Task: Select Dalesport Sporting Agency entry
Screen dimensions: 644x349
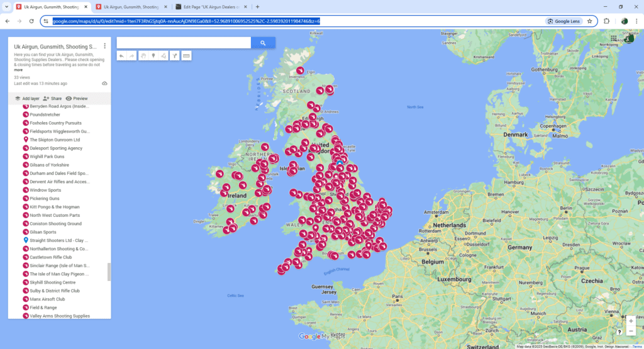Action: pos(56,148)
